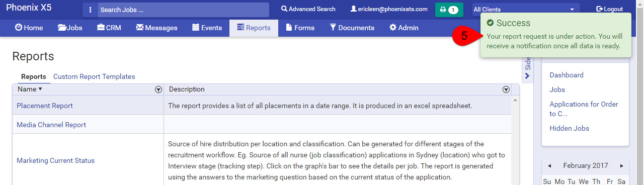This screenshot has width=644, height=185.
Task: Click the search options three-dot icon
Action: (90, 10)
